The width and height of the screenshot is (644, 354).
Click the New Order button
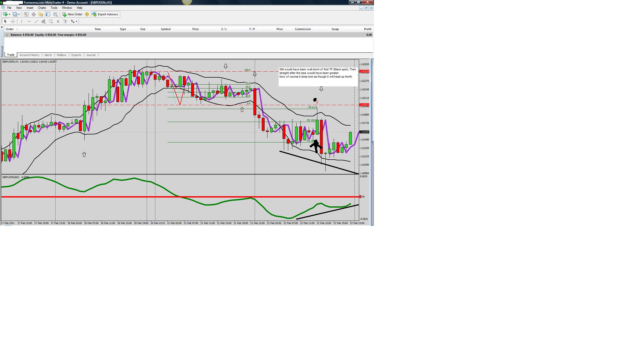[72, 14]
